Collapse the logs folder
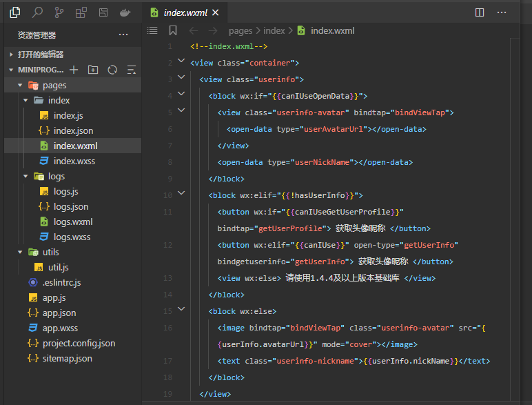532x405 pixels. point(25,177)
